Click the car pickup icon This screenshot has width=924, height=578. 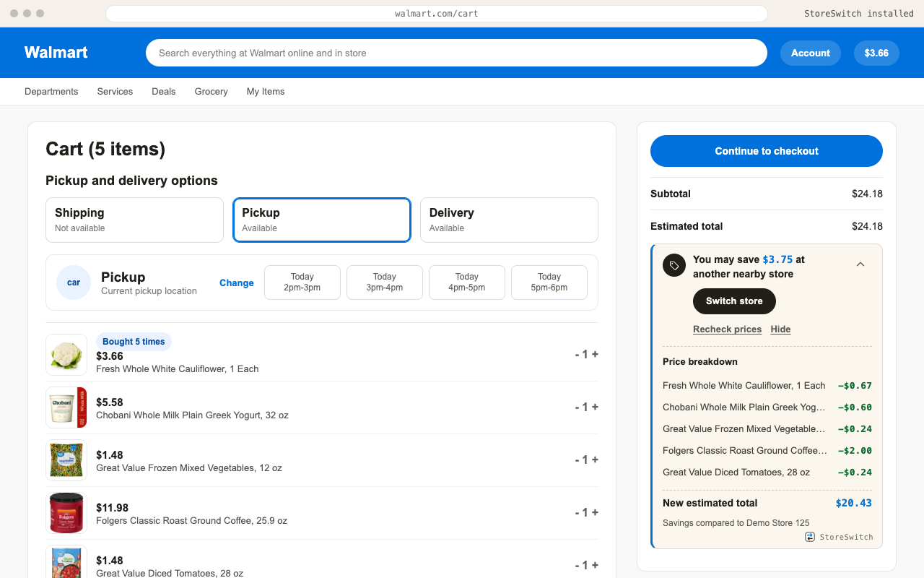click(x=74, y=282)
